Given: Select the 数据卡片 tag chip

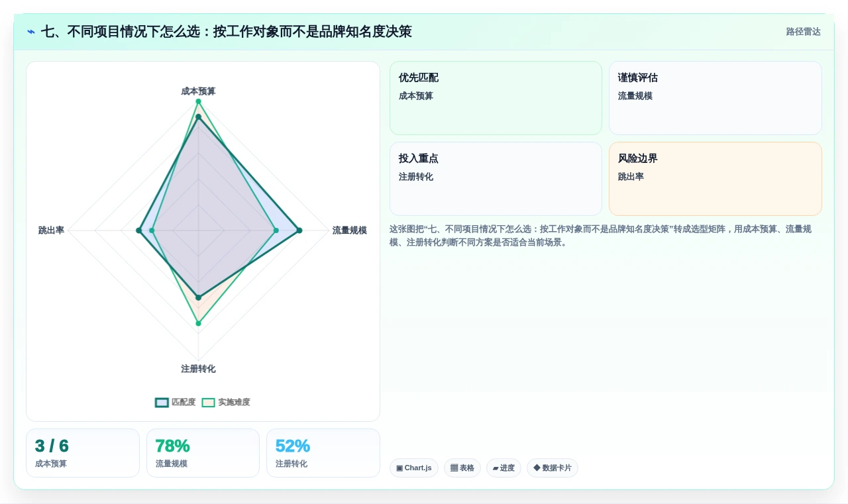Looking at the screenshot, I should coord(553,468).
